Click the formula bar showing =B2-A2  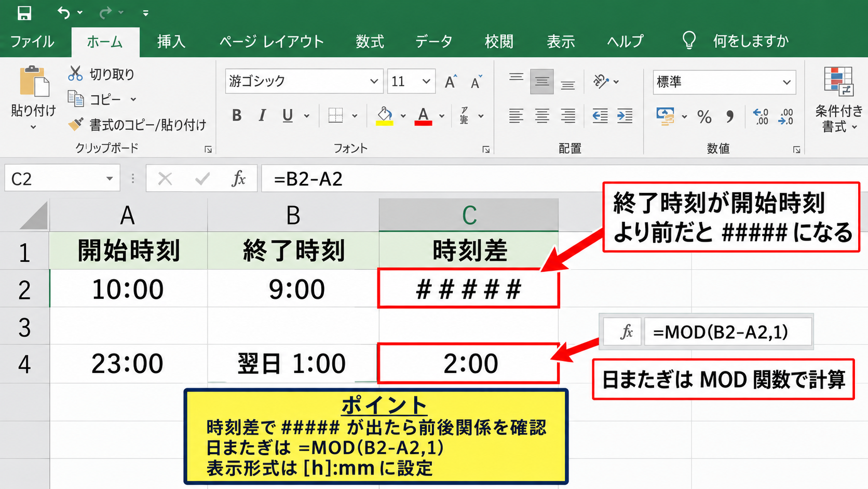[564, 179]
